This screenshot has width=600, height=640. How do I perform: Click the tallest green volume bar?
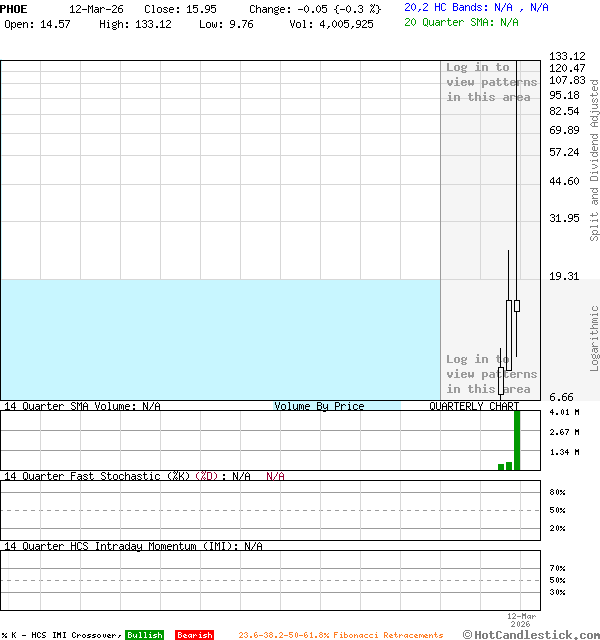pos(517,440)
